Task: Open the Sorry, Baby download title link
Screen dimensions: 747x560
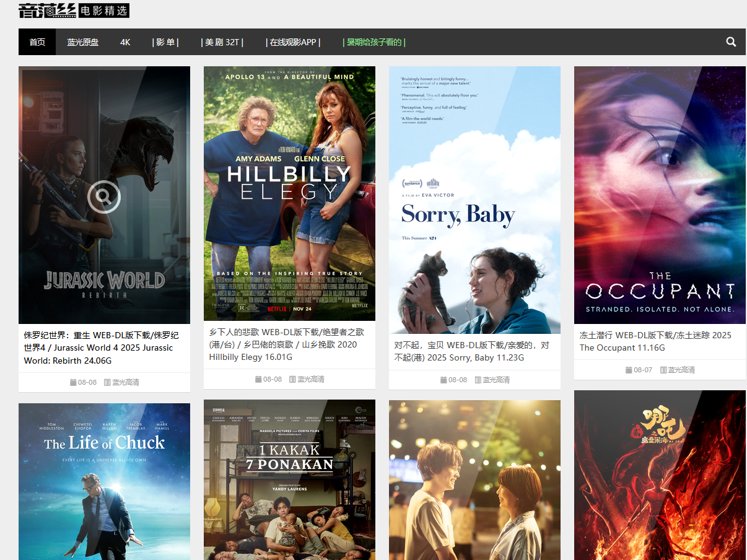Action: tap(471, 351)
